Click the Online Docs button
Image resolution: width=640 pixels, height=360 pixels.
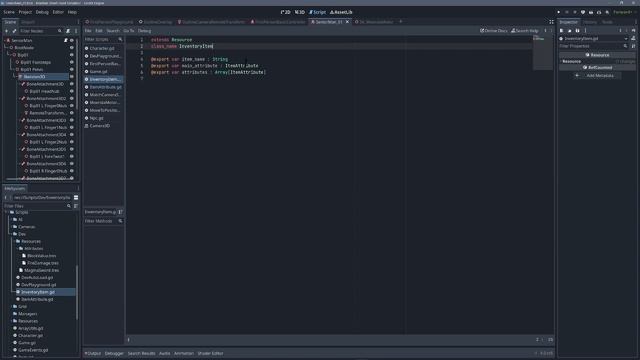tap(493, 31)
